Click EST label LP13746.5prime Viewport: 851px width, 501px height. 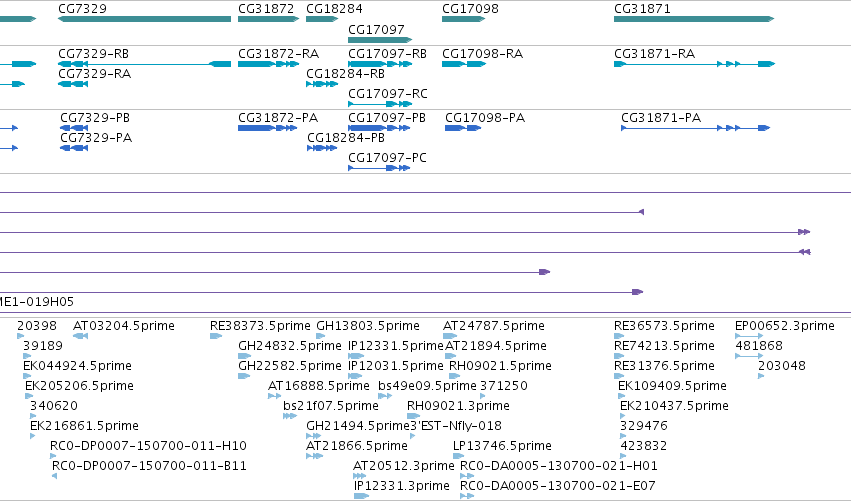tap(502, 446)
